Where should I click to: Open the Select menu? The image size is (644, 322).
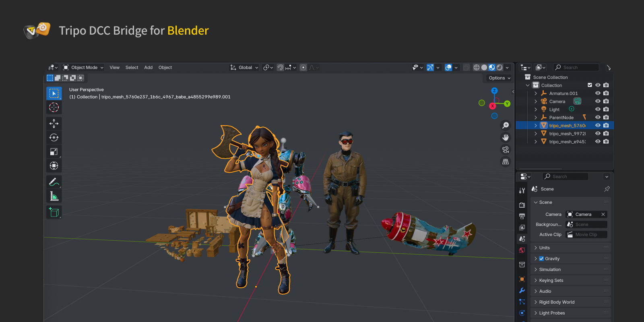pos(132,68)
